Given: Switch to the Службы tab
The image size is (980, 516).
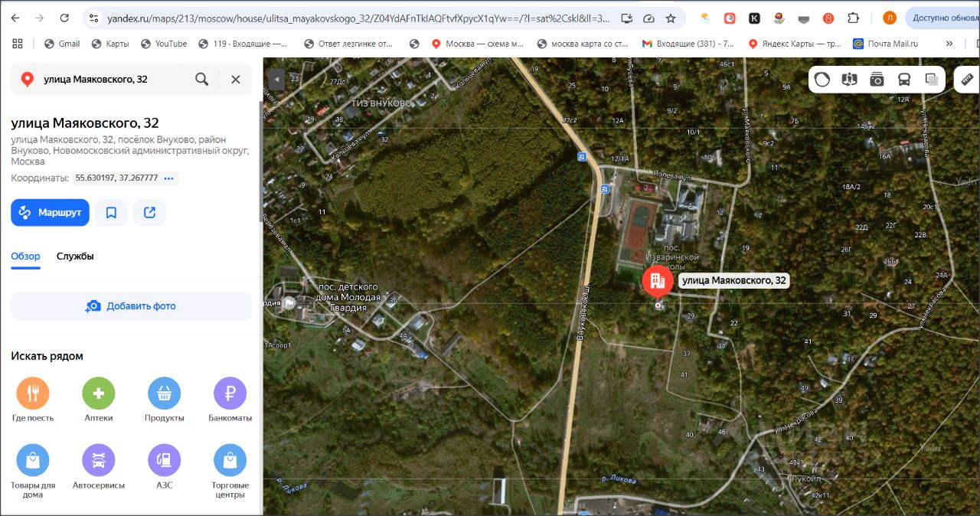Looking at the screenshot, I should point(75,256).
